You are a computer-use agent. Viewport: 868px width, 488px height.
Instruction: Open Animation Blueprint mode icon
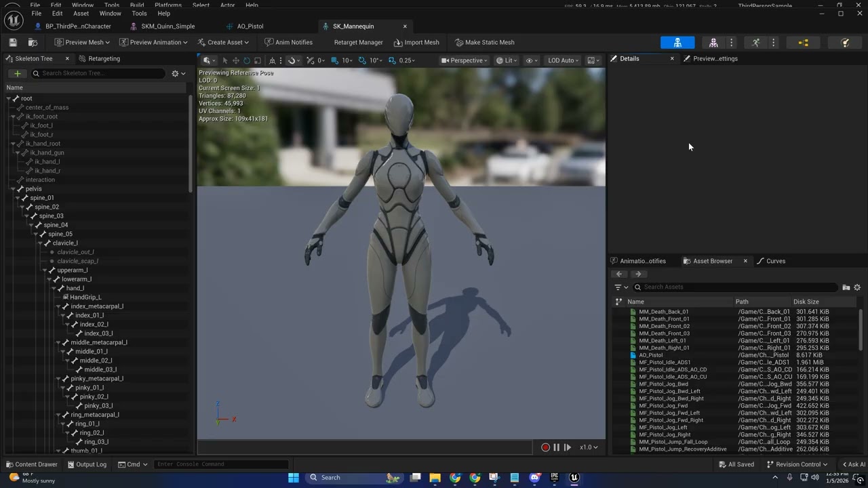[x=804, y=43]
